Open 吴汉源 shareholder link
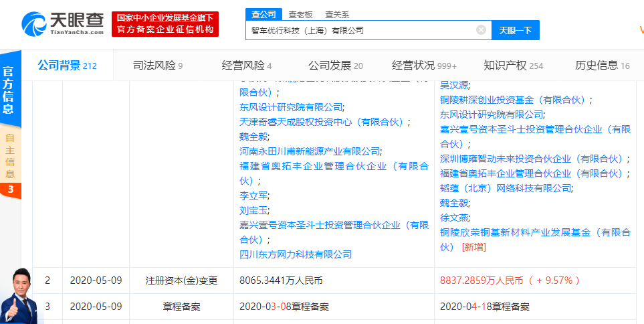Viewport: 644px width, 324px height. point(455,85)
